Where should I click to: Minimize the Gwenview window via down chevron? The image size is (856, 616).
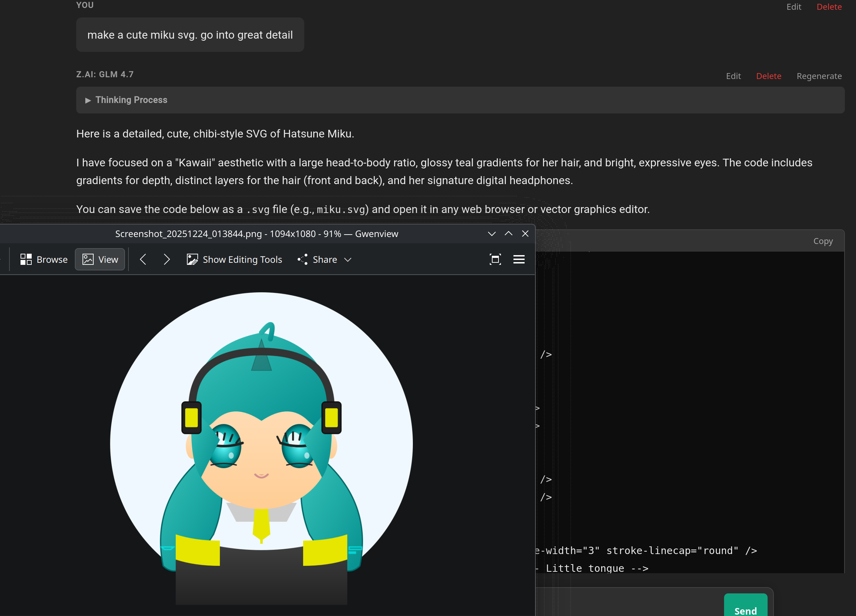tap(492, 234)
